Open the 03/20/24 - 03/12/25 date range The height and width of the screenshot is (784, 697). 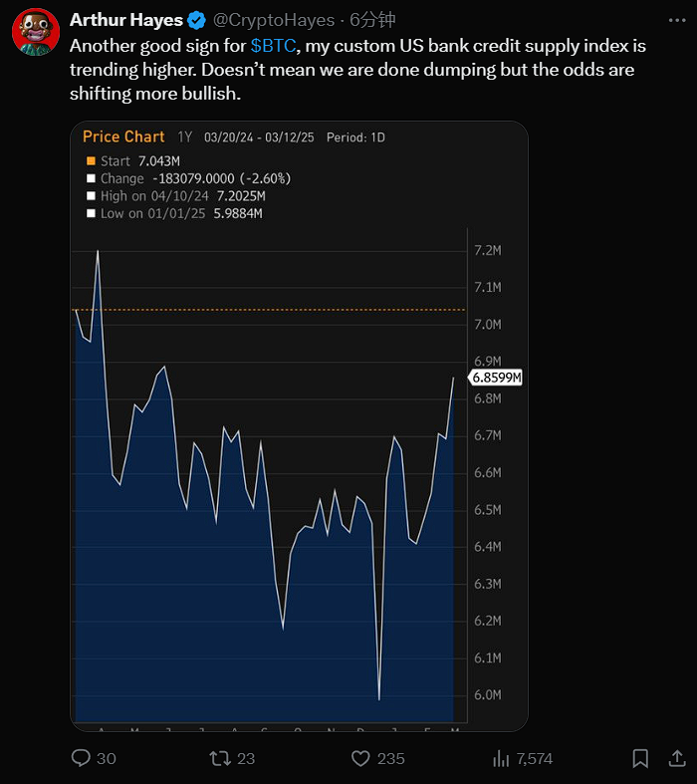(x=259, y=137)
